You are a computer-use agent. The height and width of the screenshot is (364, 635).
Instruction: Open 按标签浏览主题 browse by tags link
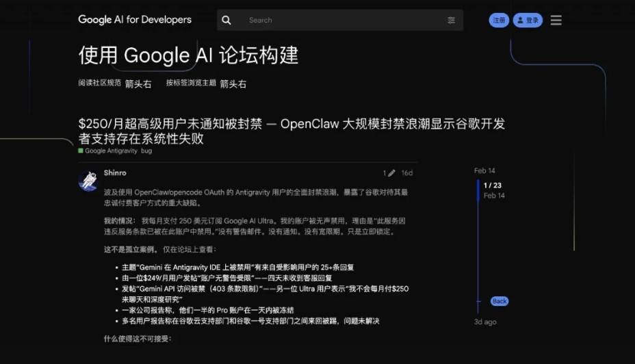click(192, 83)
